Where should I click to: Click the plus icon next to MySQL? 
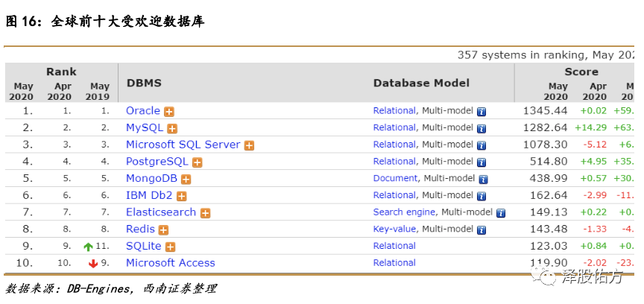coord(172,129)
